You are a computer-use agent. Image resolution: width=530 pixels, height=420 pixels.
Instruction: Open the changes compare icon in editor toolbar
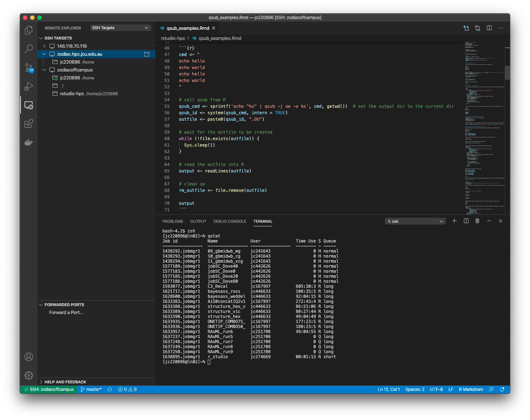coord(478,28)
